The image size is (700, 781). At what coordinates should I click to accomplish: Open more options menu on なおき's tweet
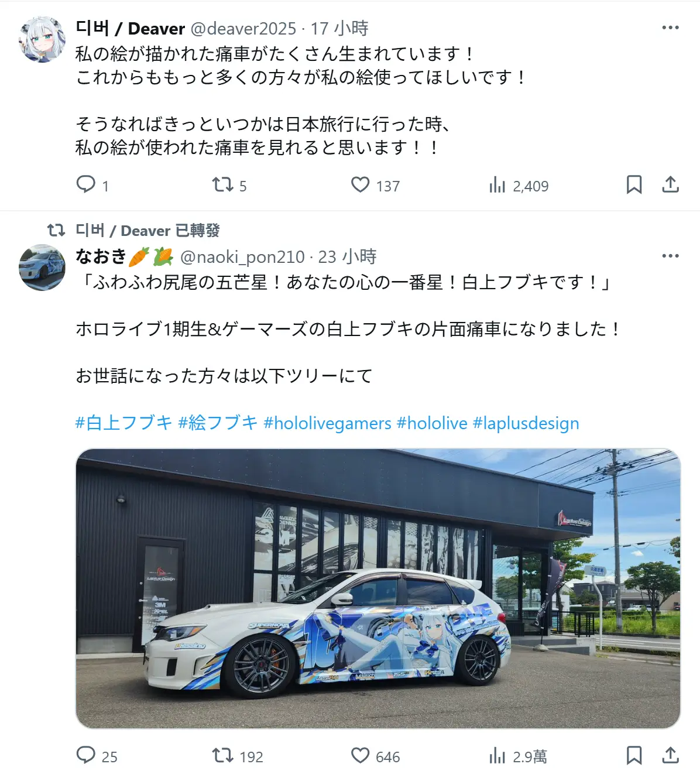click(670, 256)
